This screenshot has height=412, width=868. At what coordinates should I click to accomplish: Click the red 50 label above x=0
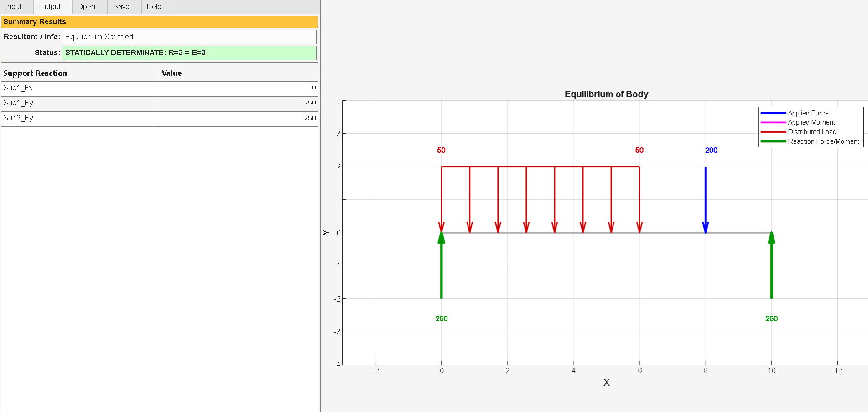tap(441, 150)
